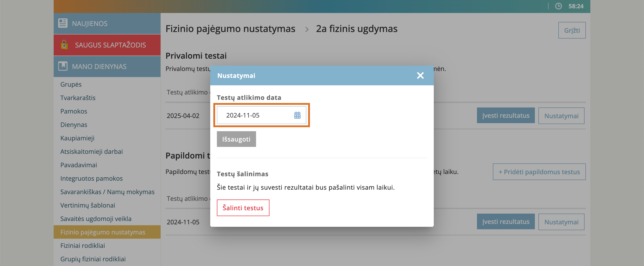Click the session timer clock icon

pos(558,6)
